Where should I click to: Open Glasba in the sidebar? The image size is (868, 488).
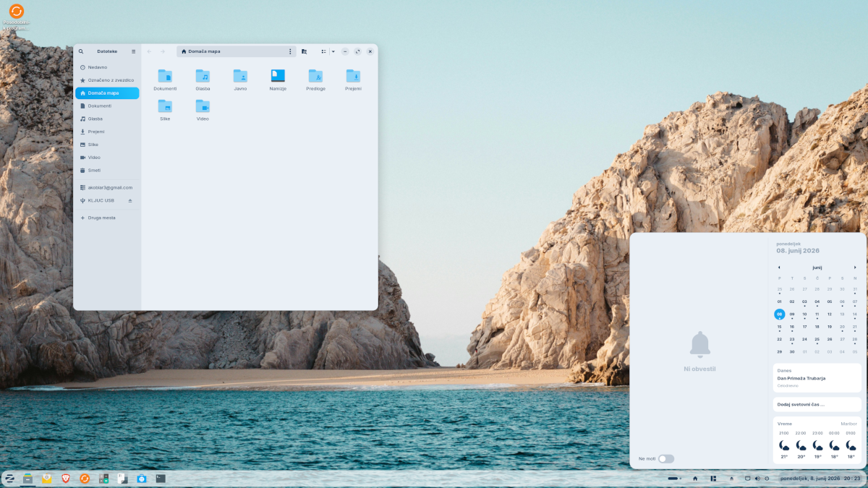[107, 119]
